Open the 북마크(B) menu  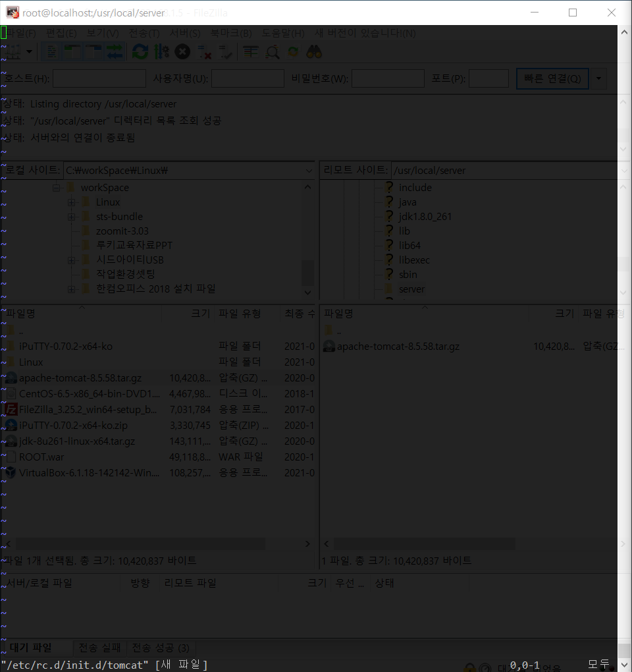point(231,33)
